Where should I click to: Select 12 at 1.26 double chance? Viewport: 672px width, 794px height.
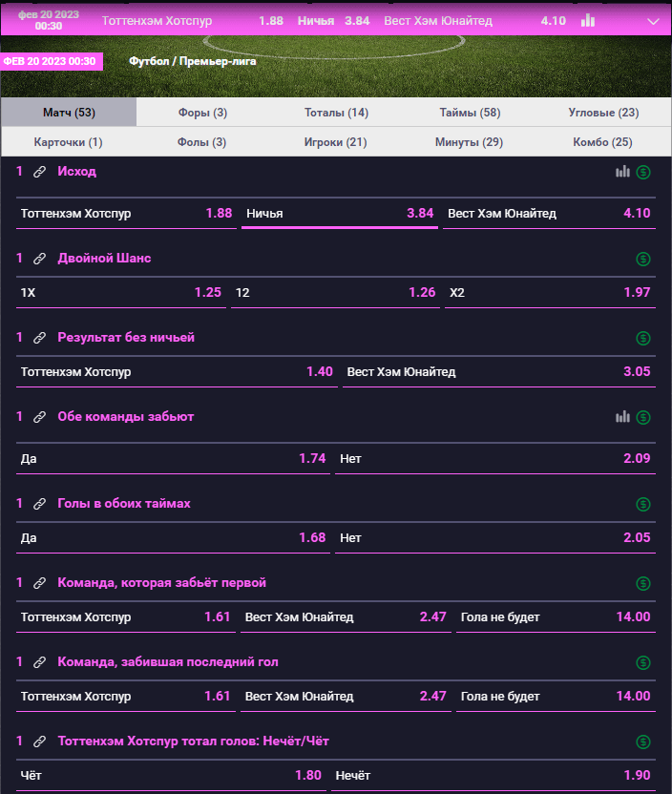tap(335, 292)
